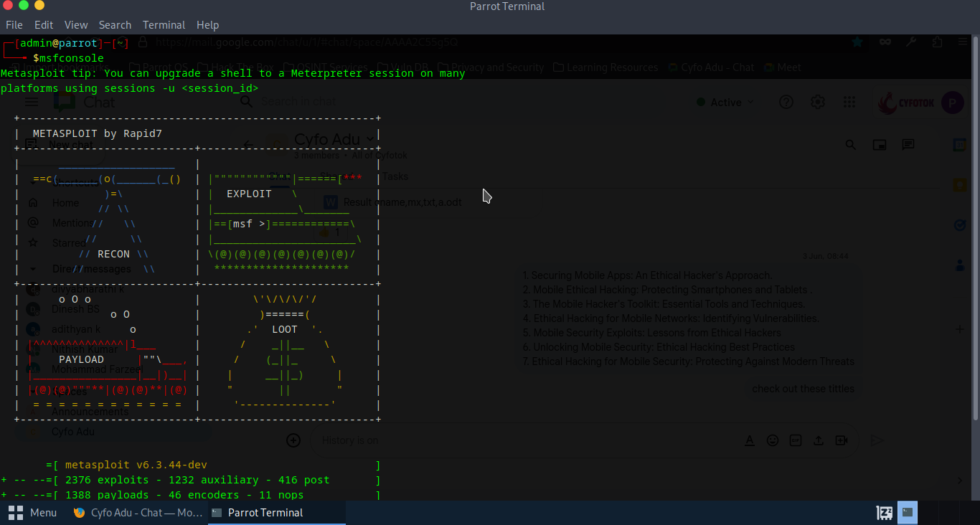Open Privacy and Security bookmark folder
The height and width of the screenshot is (525, 980).
[x=491, y=67]
